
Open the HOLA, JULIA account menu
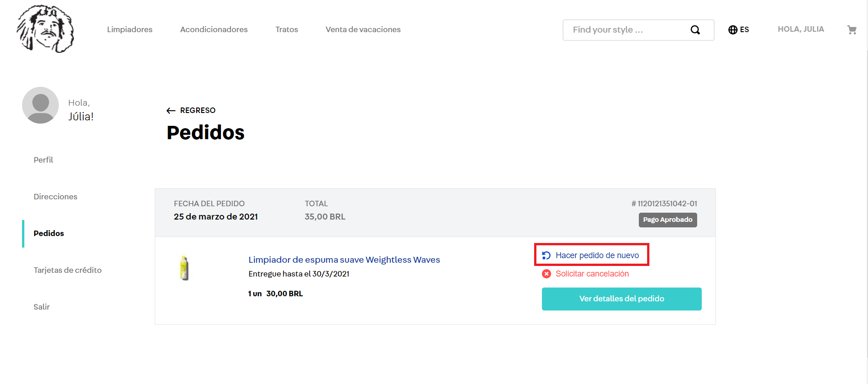[800, 29]
